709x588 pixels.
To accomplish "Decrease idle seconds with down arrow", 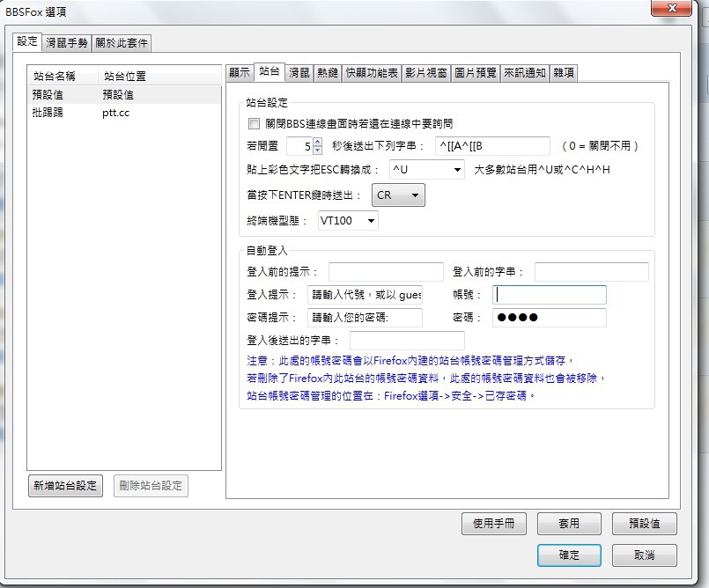I will coord(318,150).
